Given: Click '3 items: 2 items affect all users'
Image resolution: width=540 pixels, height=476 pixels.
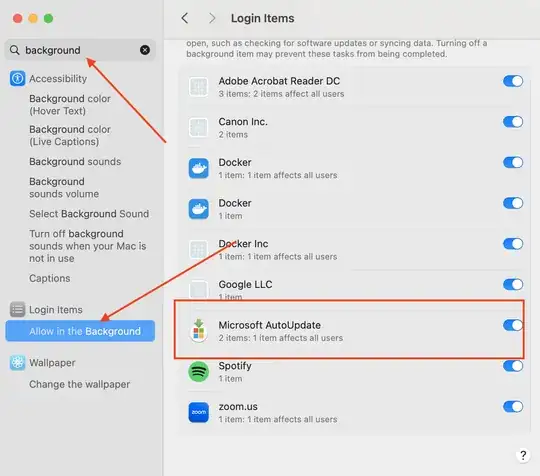Looking at the screenshot, I should (x=281, y=94).
